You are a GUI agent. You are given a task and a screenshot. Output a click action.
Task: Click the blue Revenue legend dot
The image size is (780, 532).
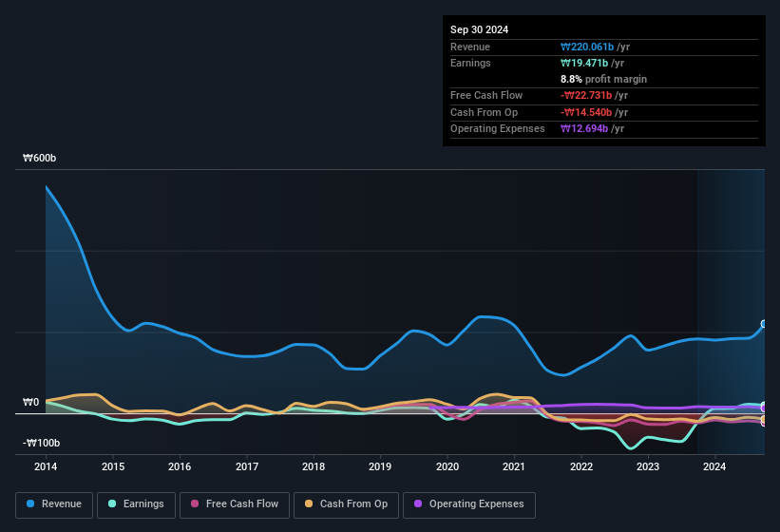(x=31, y=503)
